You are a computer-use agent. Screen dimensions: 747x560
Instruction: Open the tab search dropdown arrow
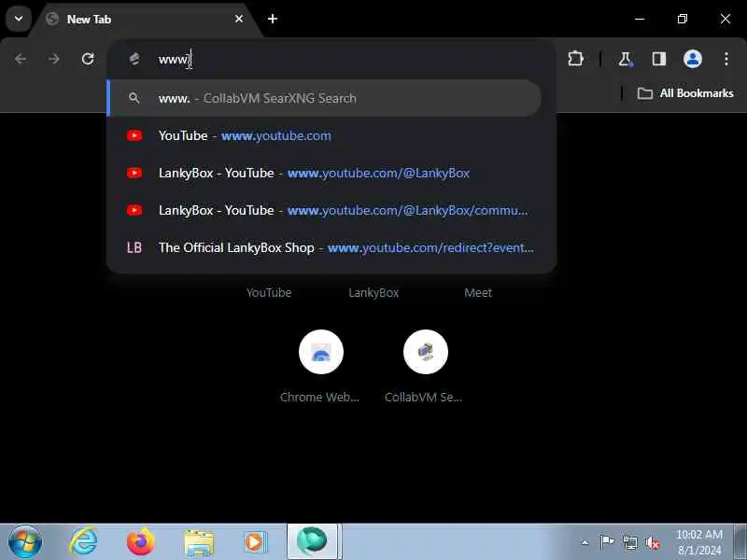click(19, 19)
